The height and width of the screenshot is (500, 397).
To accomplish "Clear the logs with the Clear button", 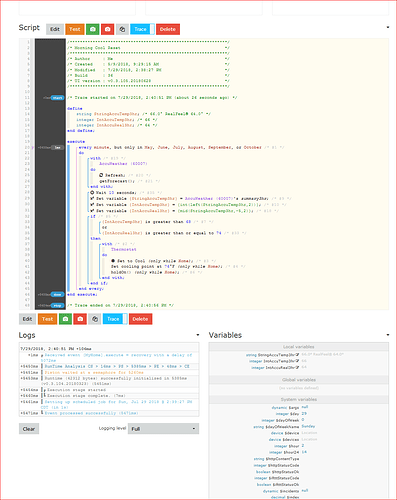I will pos(29,429).
